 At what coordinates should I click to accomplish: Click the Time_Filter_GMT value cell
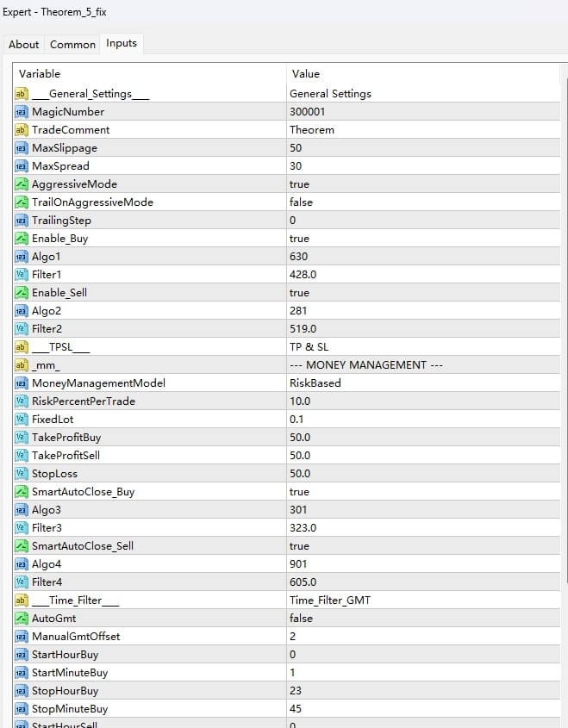click(x=423, y=600)
